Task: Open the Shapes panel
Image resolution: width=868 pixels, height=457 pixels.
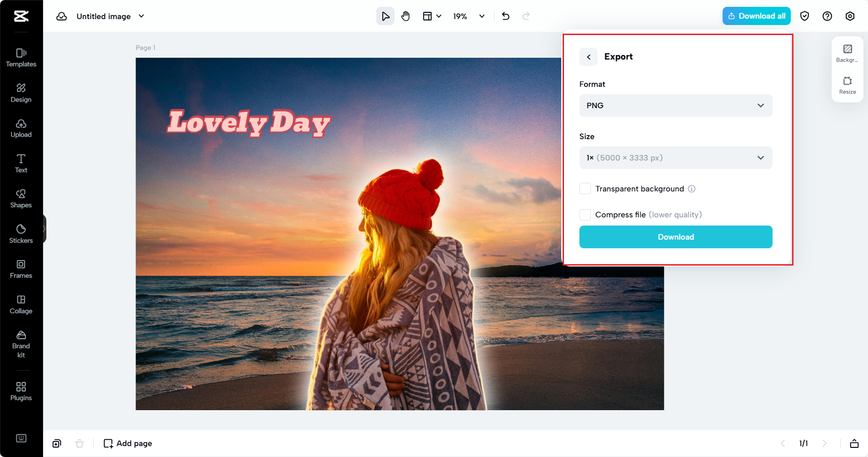Action: coord(21,199)
